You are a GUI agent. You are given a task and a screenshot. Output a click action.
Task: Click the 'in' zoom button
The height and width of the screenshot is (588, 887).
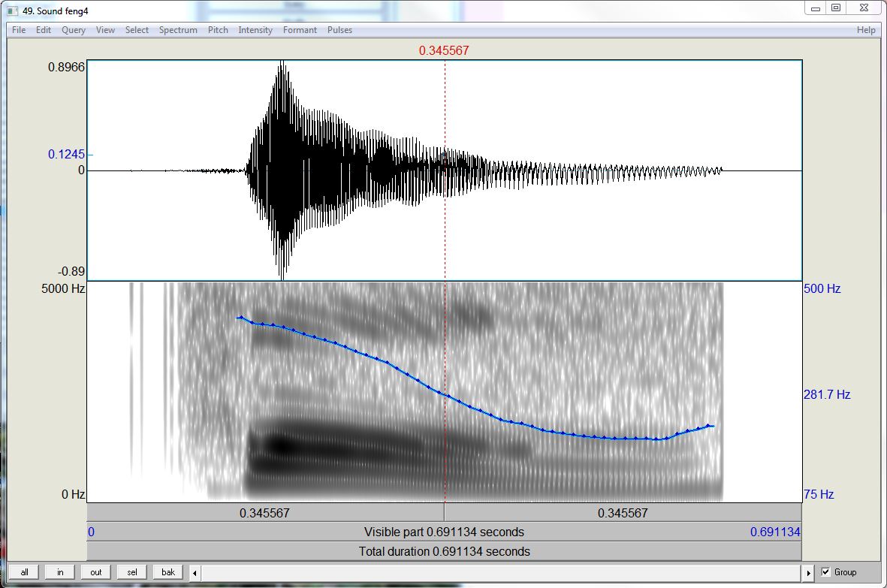click(60, 572)
